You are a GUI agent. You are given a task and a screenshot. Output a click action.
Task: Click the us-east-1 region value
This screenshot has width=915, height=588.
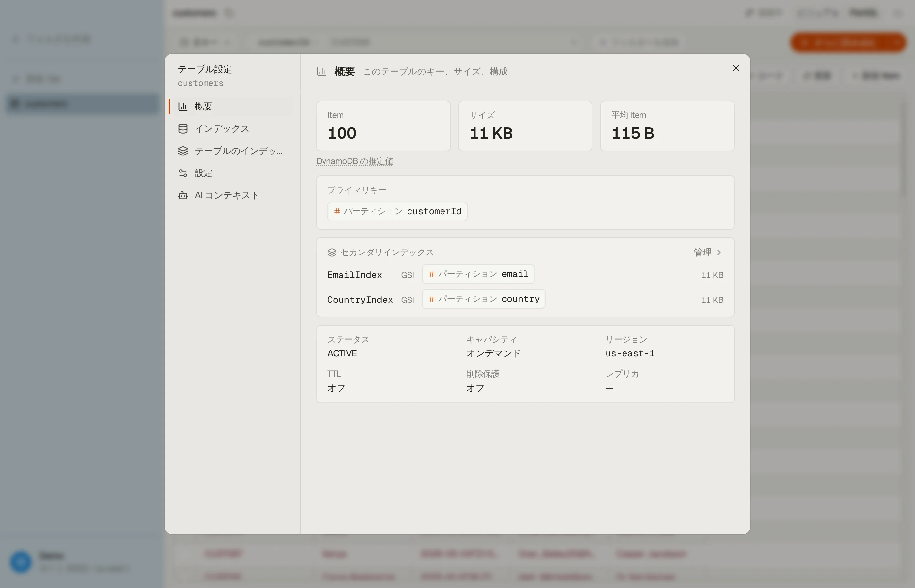pos(630,353)
